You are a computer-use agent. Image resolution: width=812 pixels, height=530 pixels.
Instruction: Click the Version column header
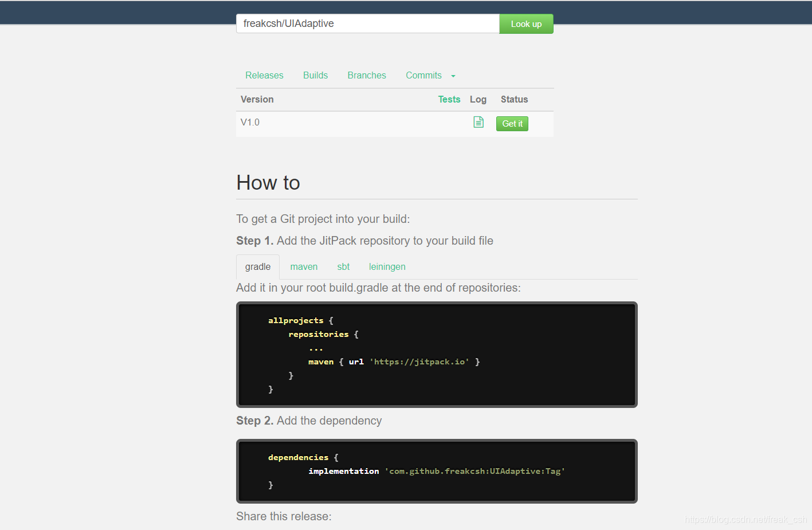[x=257, y=100]
